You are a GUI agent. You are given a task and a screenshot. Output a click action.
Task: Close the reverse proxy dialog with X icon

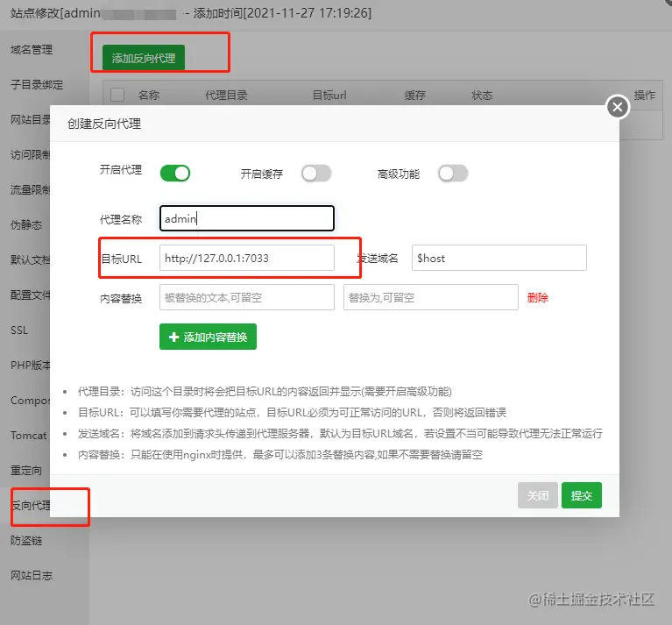click(x=618, y=107)
